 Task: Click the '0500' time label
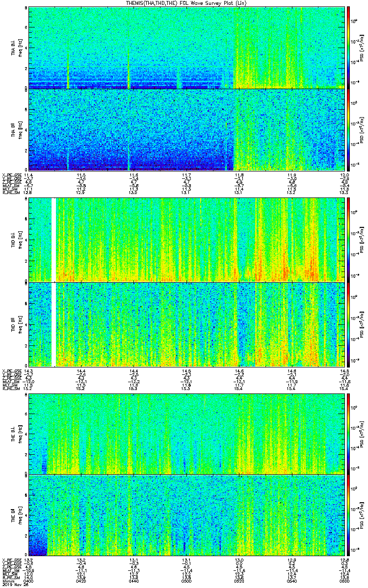click(x=186, y=581)
